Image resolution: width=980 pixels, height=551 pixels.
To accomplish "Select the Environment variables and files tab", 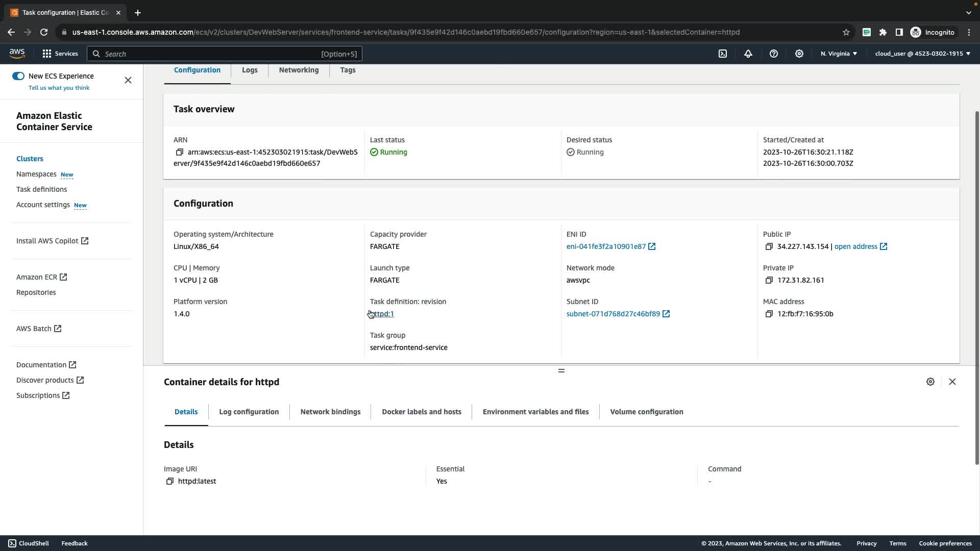I will tap(535, 412).
